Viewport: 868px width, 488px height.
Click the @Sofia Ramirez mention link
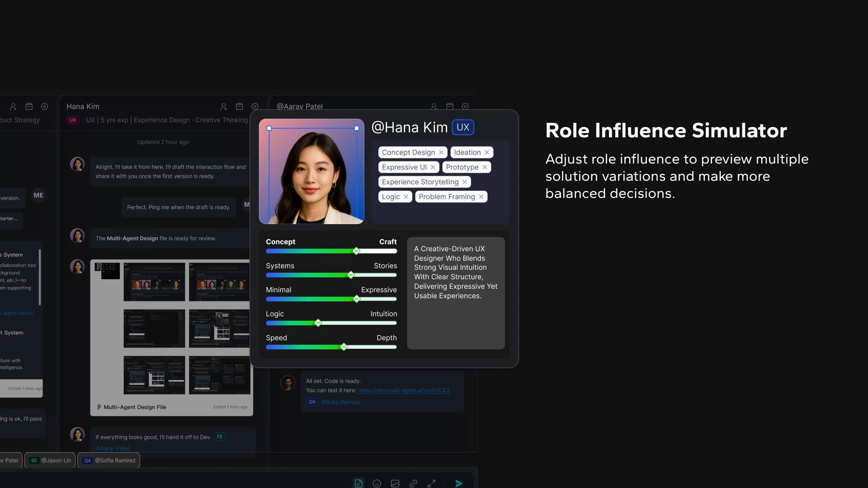[x=340, y=402]
